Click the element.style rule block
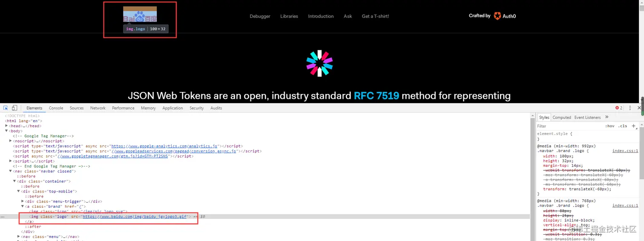 pyautogui.click(x=587, y=136)
